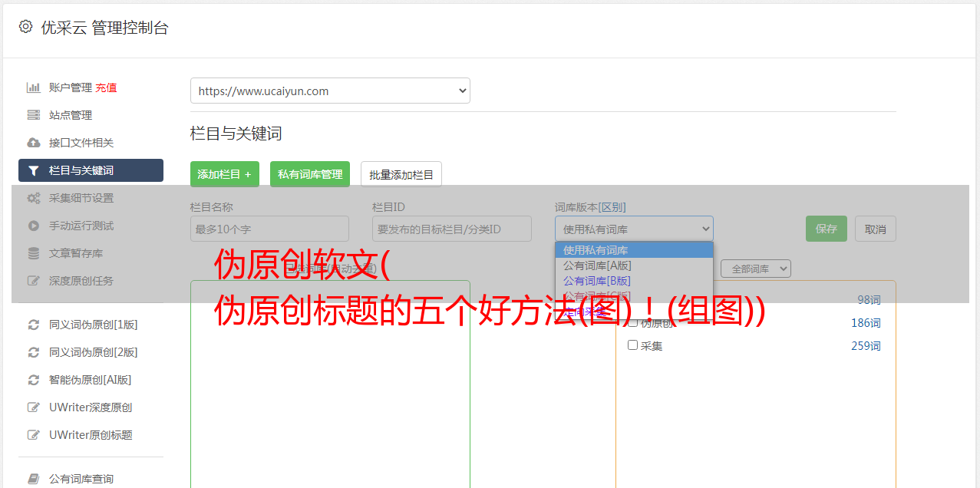Open the site URL dropdown https://www.ucaiyun.com
This screenshot has height=488, width=980.
tap(330, 91)
